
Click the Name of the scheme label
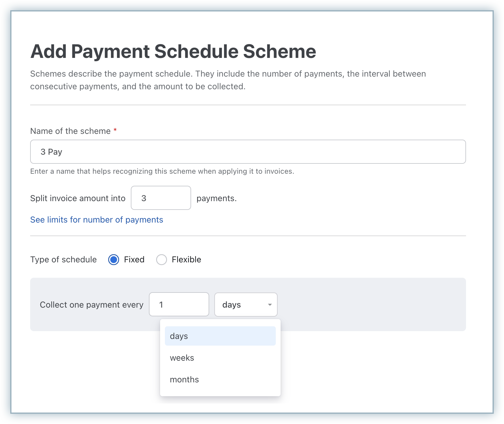(x=71, y=131)
